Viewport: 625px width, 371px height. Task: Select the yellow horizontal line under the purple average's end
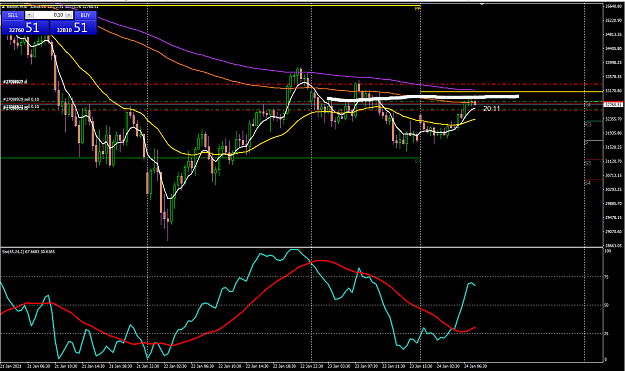click(511, 92)
